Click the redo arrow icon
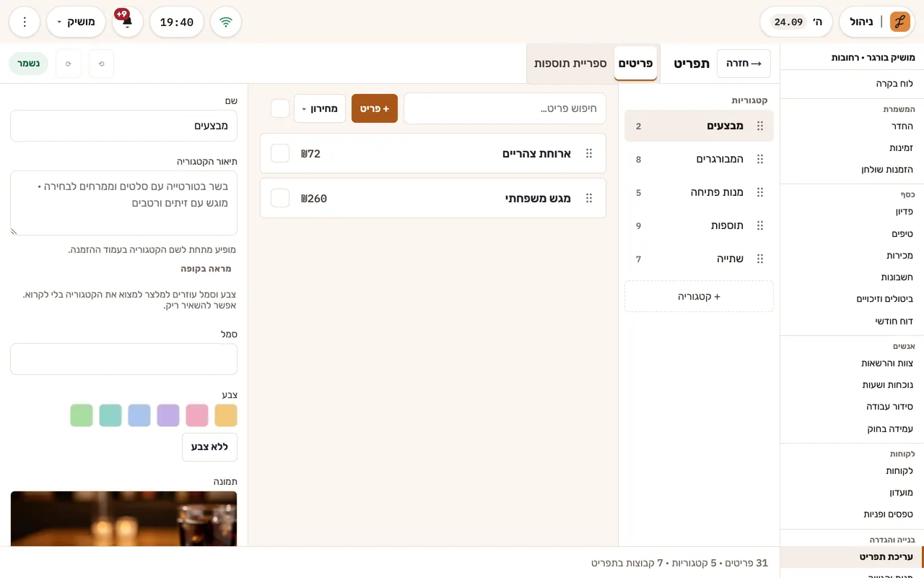924x578 pixels. click(69, 64)
